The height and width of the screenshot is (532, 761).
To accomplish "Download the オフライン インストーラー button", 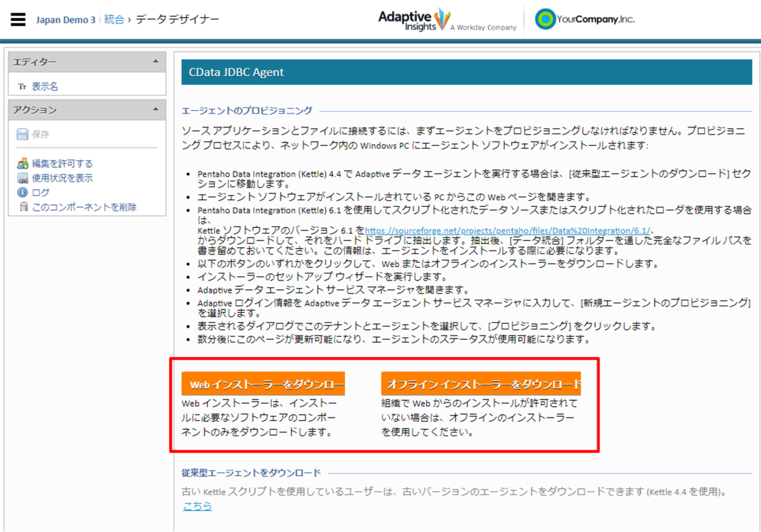I will tap(481, 384).
